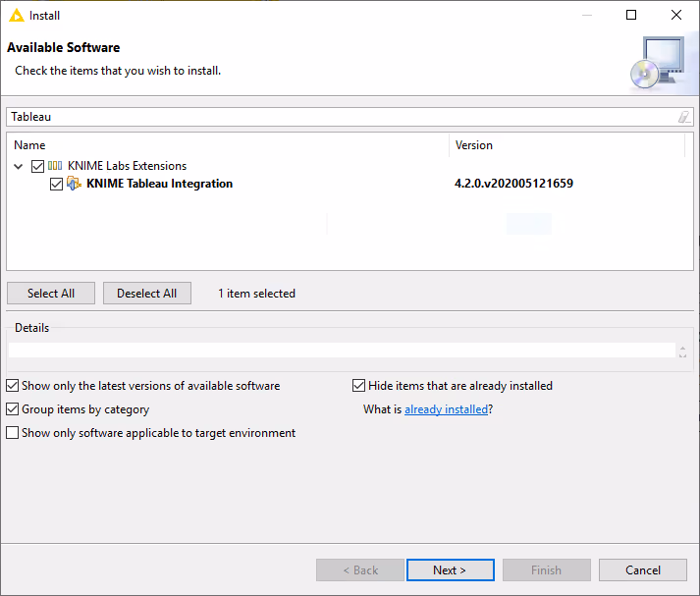
Task: Proceed with the Next > button
Action: coord(449,570)
